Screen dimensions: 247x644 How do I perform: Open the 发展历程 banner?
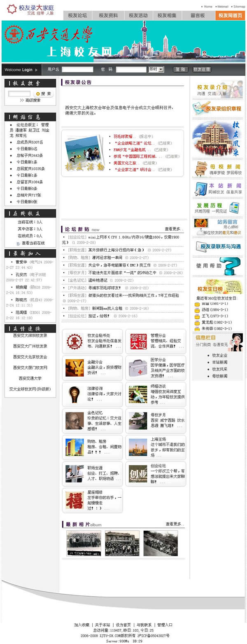(218, 207)
